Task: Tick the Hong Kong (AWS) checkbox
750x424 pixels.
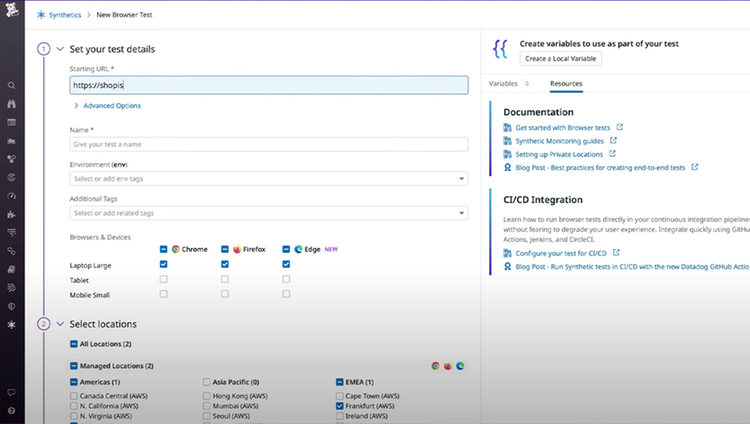Action: pyautogui.click(x=207, y=396)
